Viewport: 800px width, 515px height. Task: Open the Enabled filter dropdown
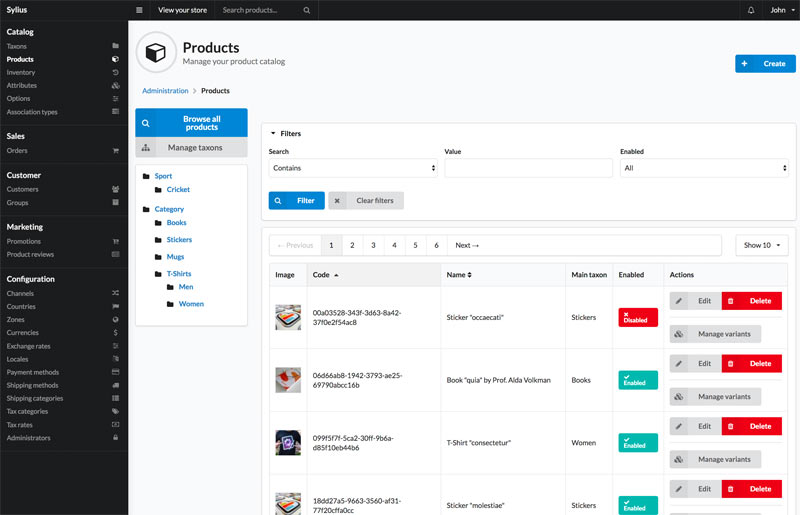coord(705,168)
